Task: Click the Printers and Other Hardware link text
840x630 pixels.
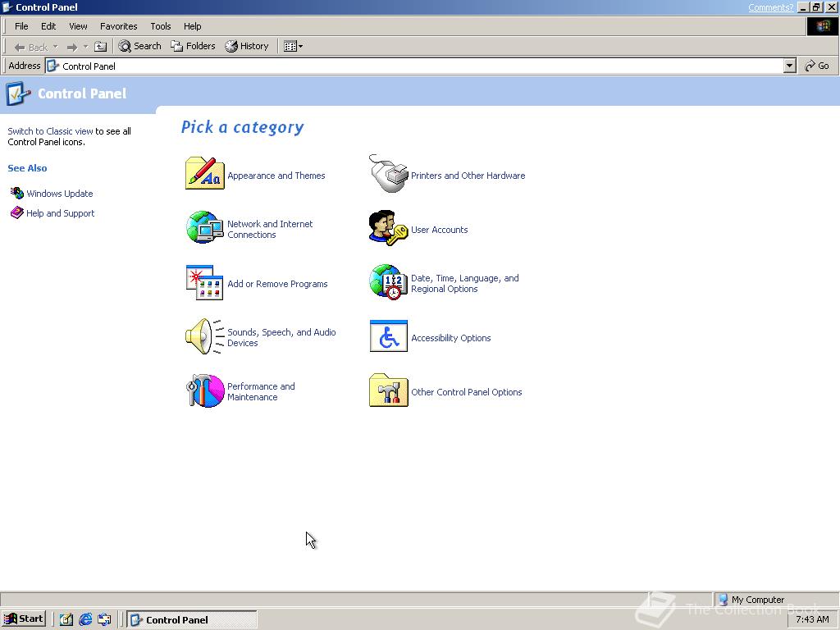Action: [x=468, y=176]
